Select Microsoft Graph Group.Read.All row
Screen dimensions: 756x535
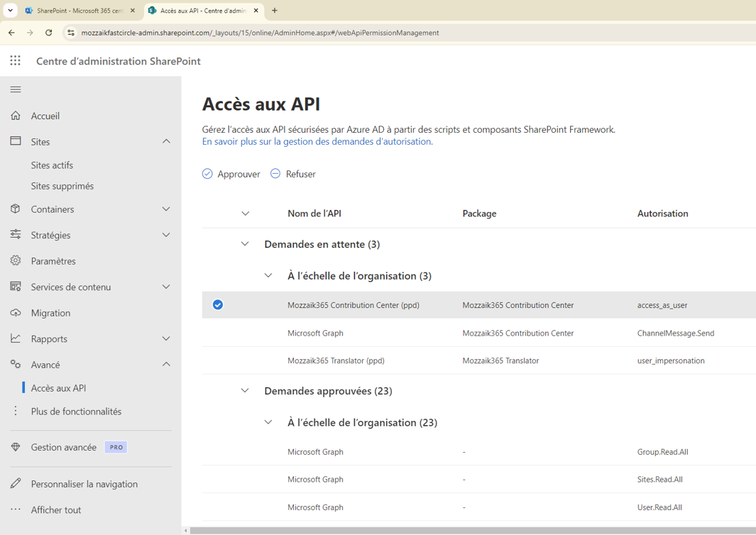click(x=478, y=451)
